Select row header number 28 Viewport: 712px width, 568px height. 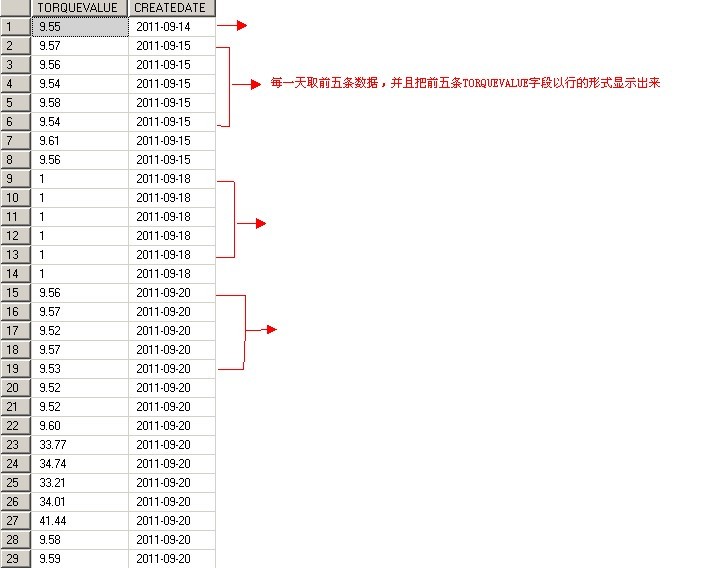point(15,540)
